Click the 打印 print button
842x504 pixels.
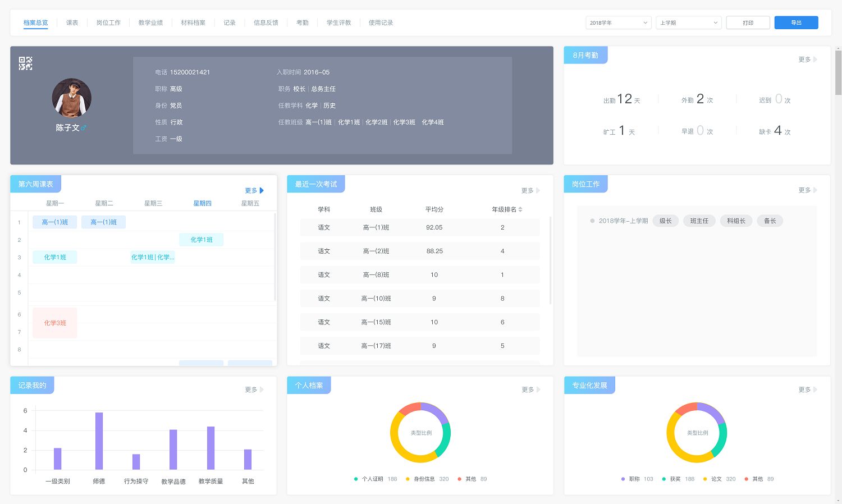748,22
